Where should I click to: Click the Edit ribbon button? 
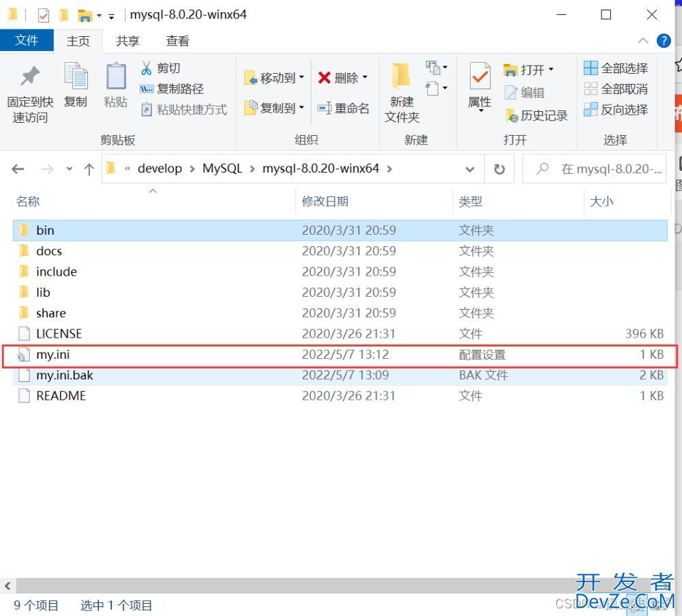525,93
